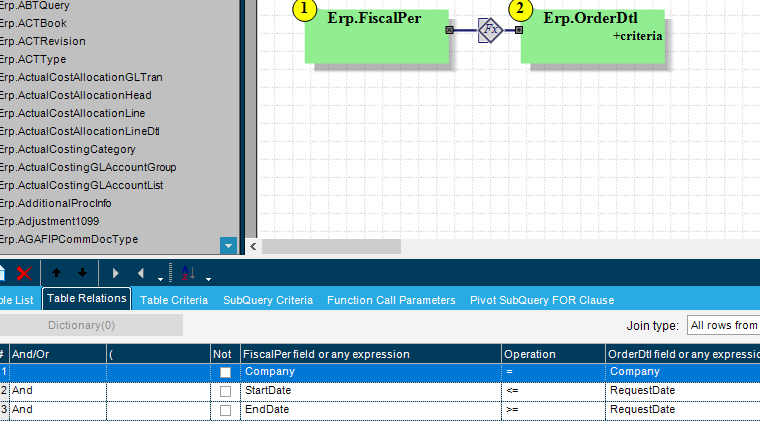The image size is (760, 434).
Task: Click canvas horizontal scroll left arrow
Action: 253,246
